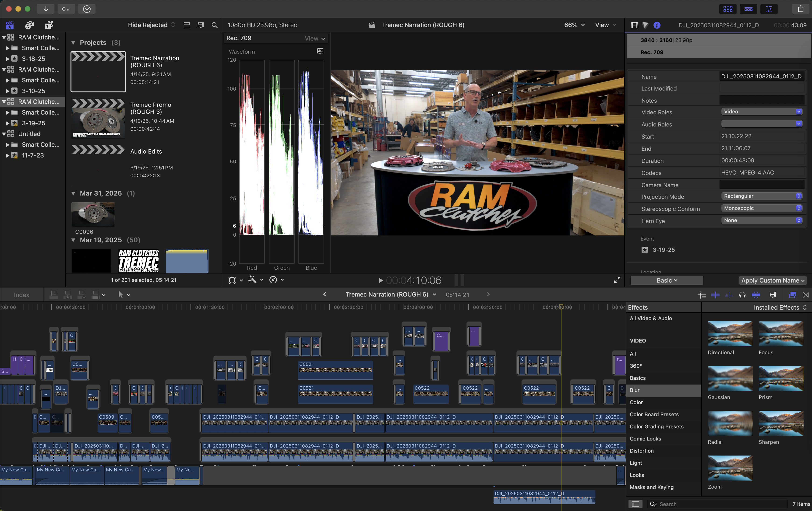Image resolution: width=812 pixels, height=511 pixels.
Task: Open the retime speedometer icon
Action: coord(273,280)
